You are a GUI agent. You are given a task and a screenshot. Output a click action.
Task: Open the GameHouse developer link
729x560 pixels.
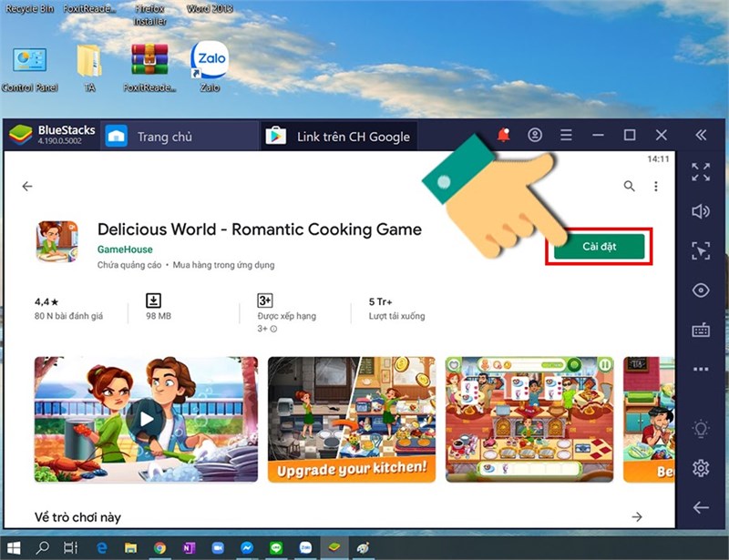pyautogui.click(x=125, y=249)
